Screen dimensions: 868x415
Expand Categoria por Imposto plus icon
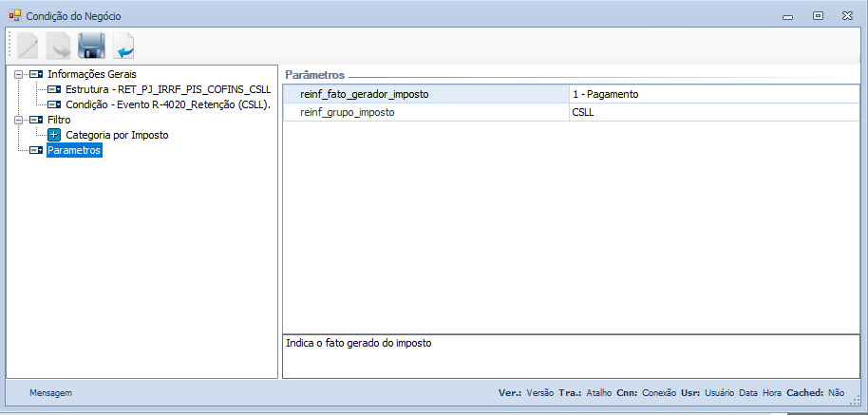54,135
